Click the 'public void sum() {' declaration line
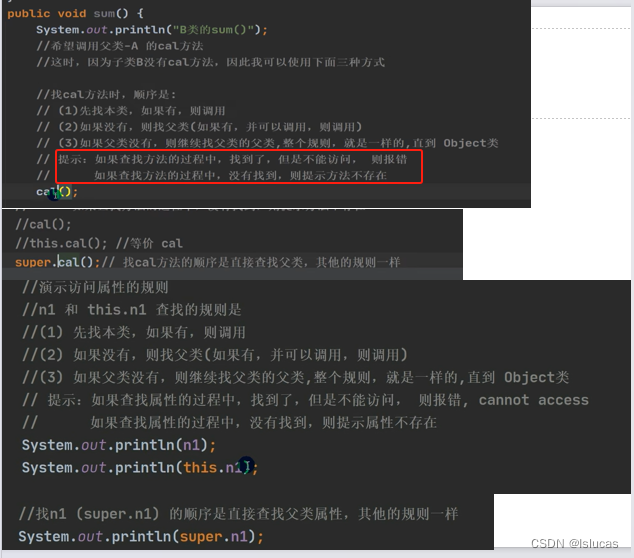Screen dimensions: 634x558 pos(75,13)
